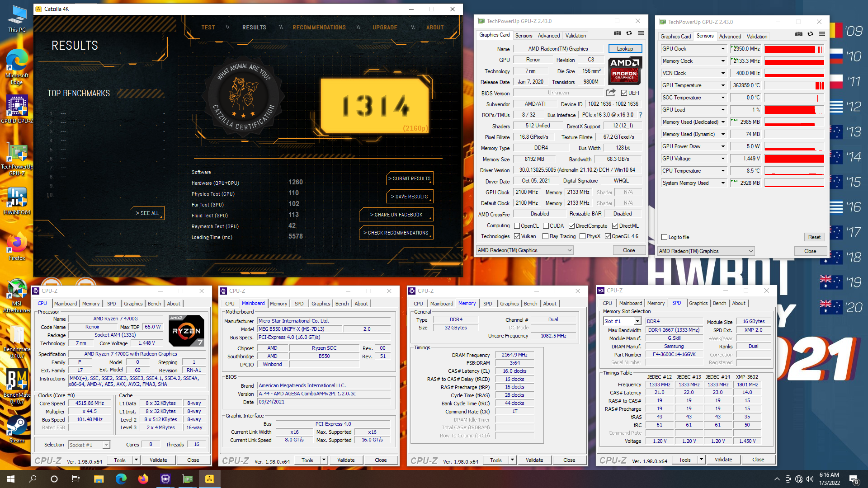The height and width of the screenshot is (488, 868).
Task: Toggle the PhysX checkbox
Action: (x=582, y=236)
